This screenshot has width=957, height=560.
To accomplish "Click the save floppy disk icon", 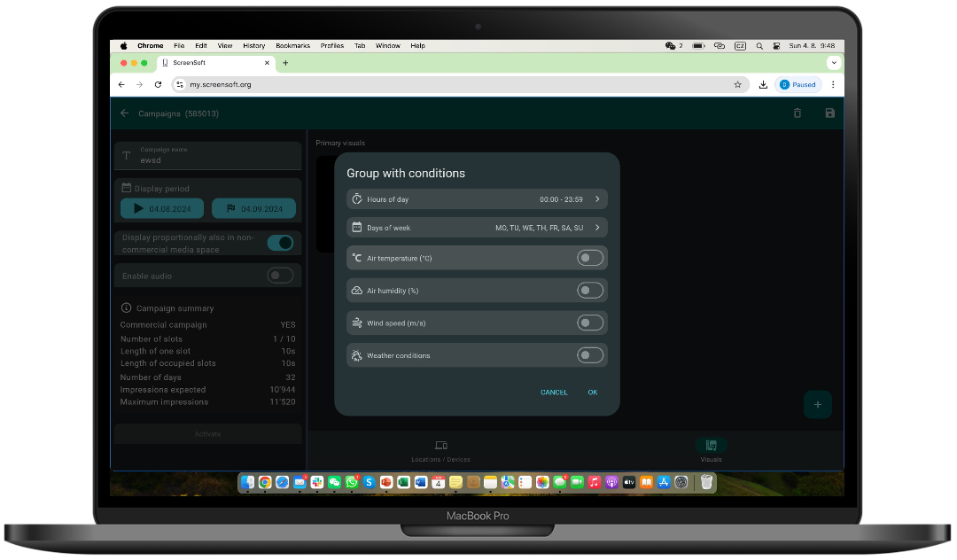I will 829,113.
